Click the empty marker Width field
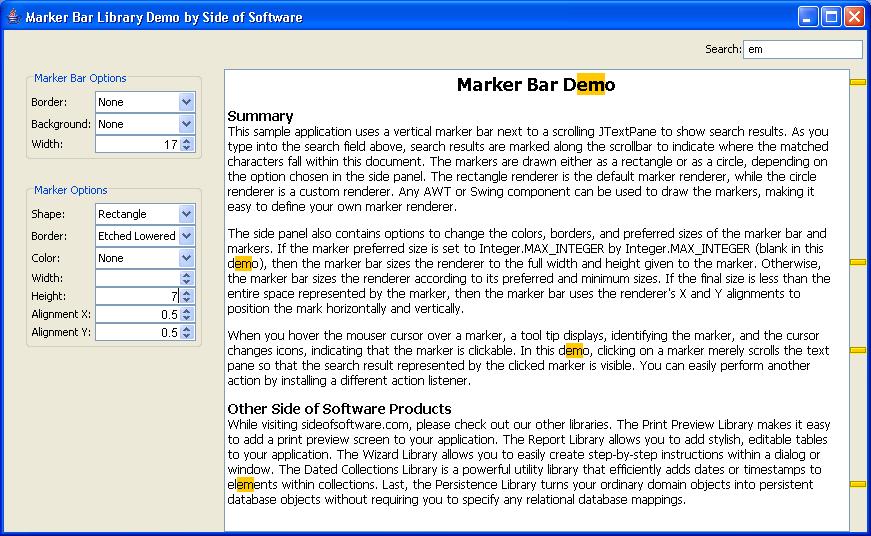The height and width of the screenshot is (536, 871). click(x=138, y=278)
